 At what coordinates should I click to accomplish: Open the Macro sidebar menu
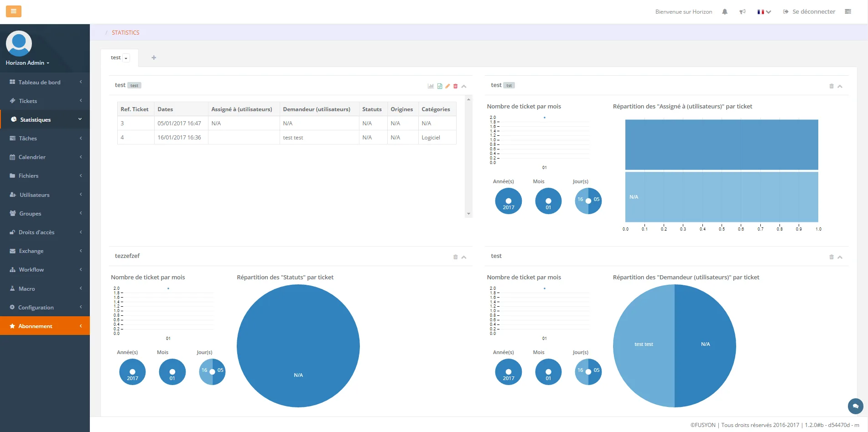[x=45, y=288]
